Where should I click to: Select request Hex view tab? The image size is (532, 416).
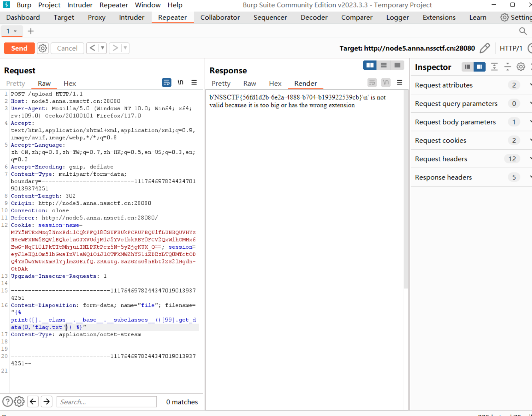click(70, 83)
